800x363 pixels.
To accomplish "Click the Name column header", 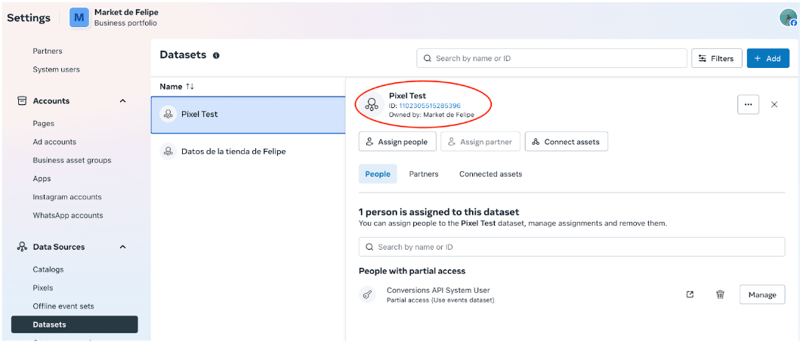I will [171, 87].
